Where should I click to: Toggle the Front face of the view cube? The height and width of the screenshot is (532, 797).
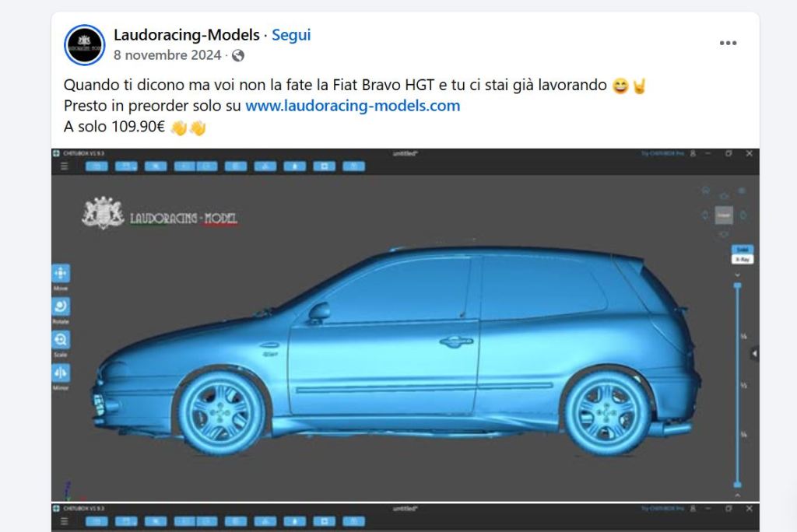pyautogui.click(x=724, y=215)
